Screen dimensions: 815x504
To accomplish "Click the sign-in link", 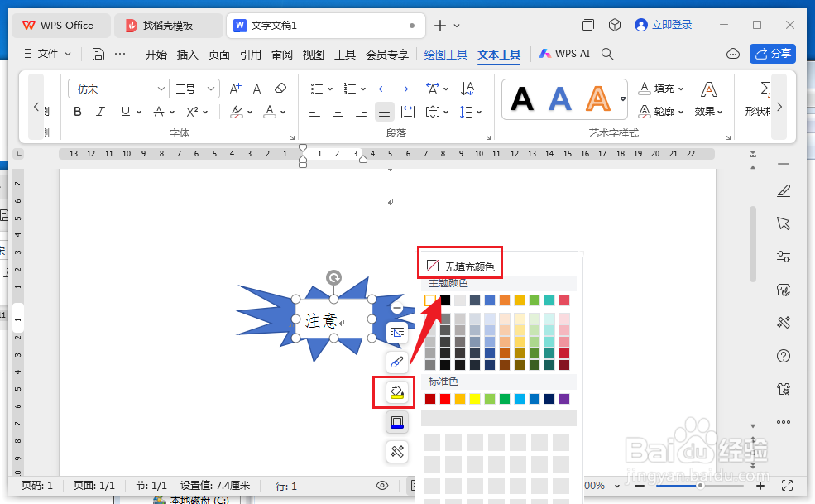I will (664, 25).
